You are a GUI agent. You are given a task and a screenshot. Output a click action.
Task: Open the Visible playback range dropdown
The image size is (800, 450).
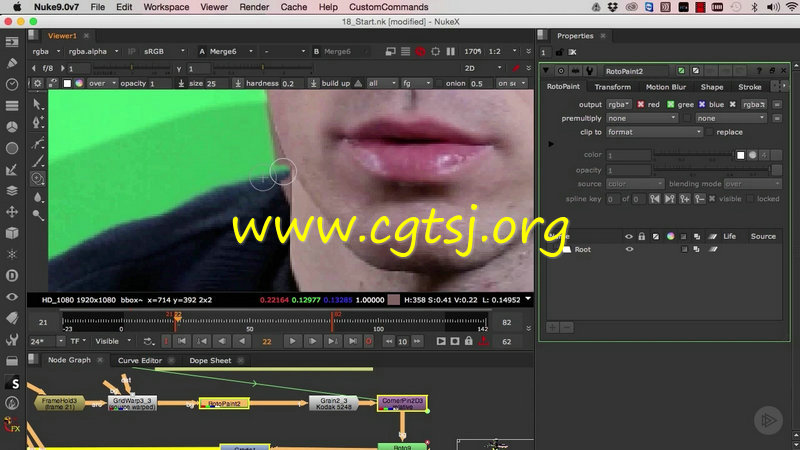pos(113,341)
